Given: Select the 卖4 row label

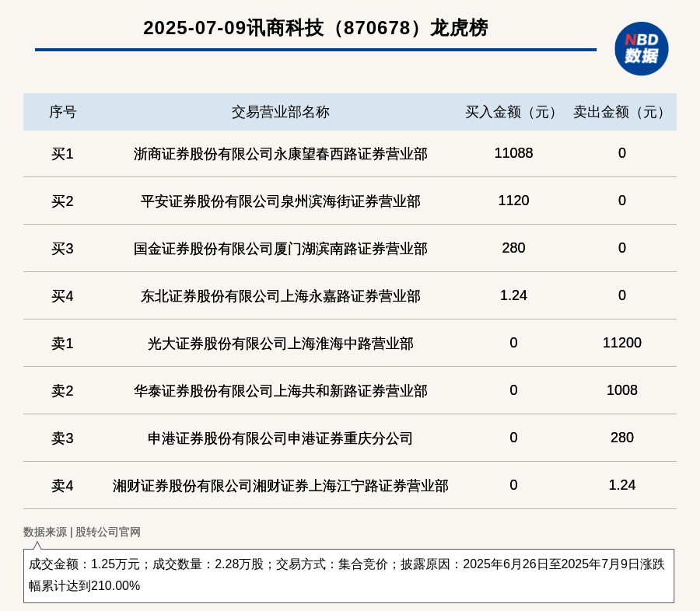Looking at the screenshot, I should click(x=62, y=486).
